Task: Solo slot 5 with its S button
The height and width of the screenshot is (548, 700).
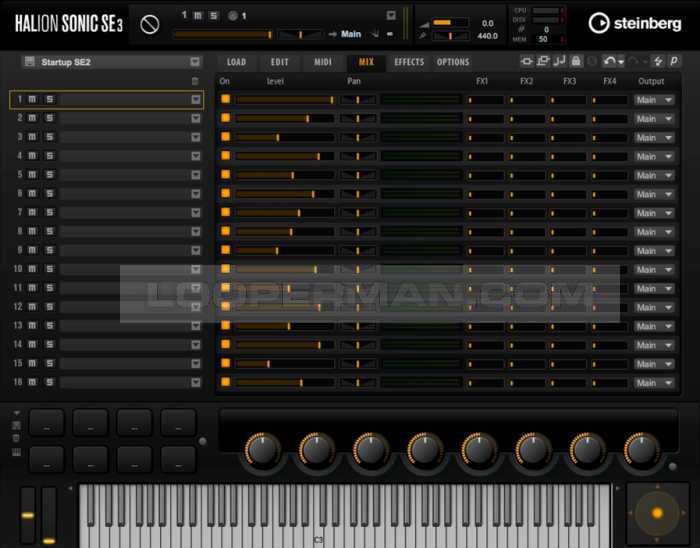Action: pyautogui.click(x=48, y=175)
